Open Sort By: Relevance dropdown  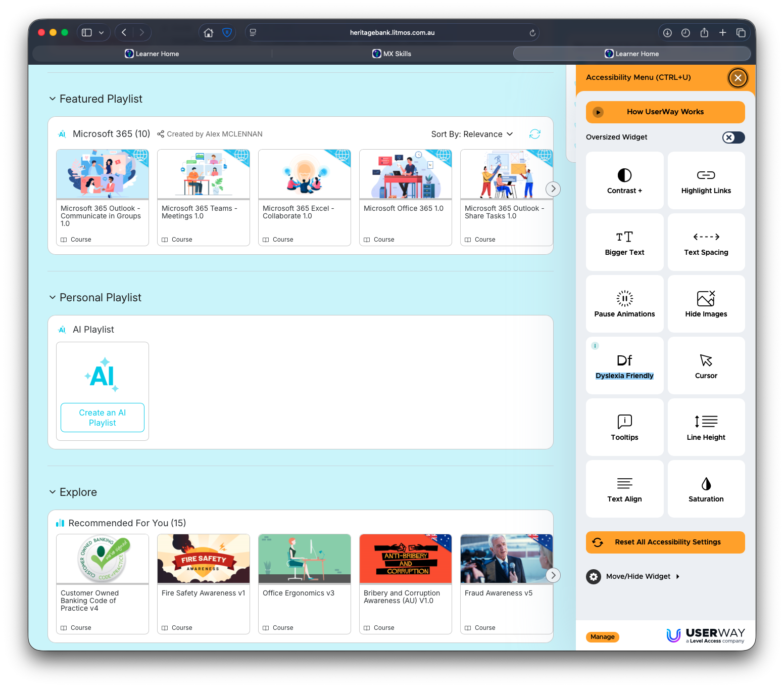coord(472,134)
